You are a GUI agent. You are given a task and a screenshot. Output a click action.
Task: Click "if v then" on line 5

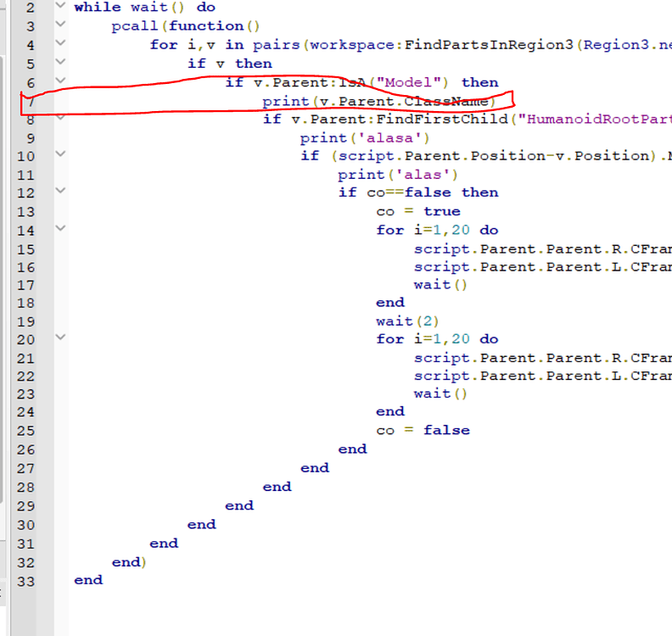(x=230, y=64)
